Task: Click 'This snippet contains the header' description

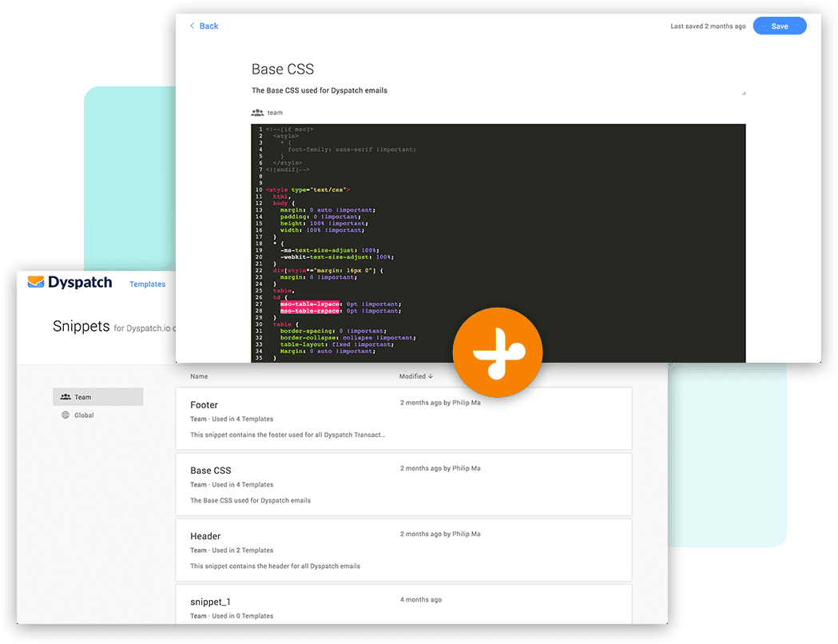Action: click(276, 566)
